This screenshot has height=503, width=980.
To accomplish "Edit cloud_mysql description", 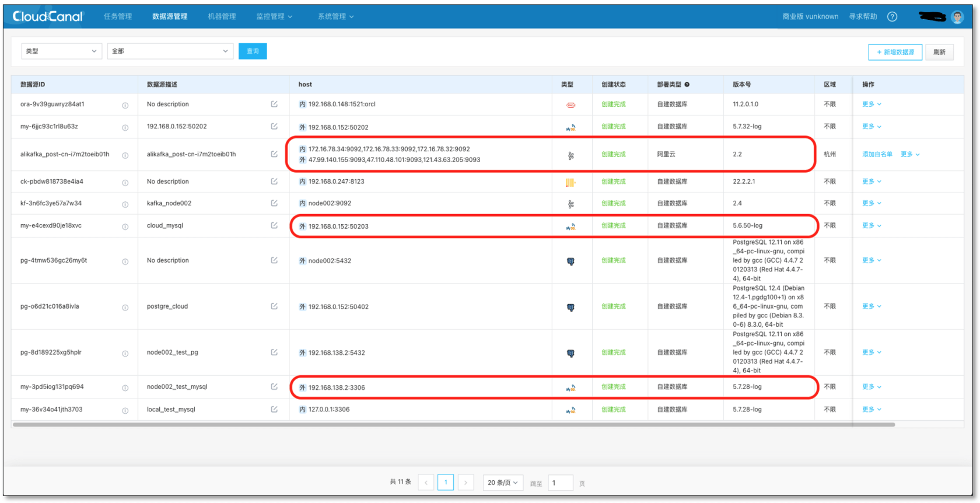I will [x=274, y=225].
